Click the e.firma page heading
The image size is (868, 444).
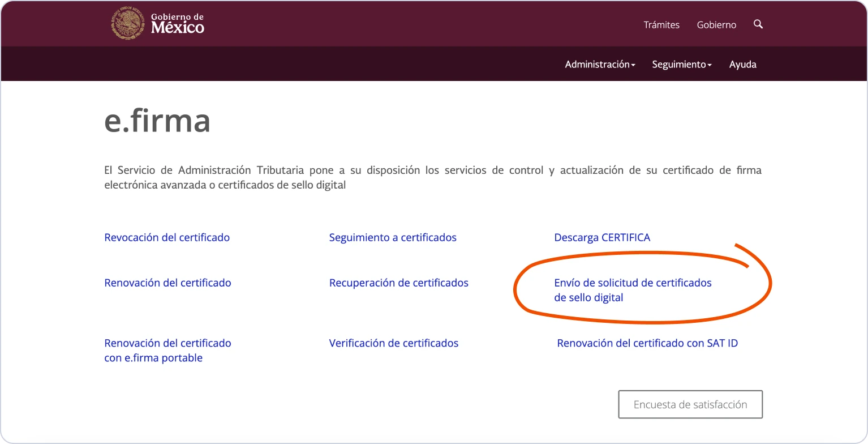tap(157, 120)
